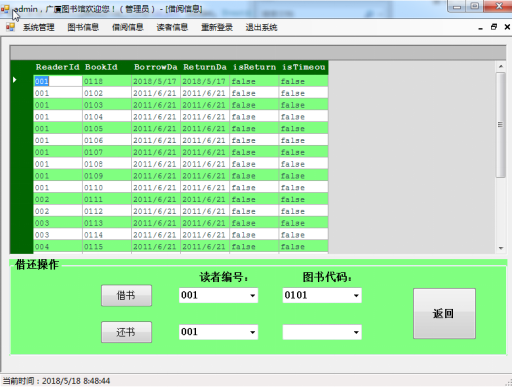This screenshot has width=512, height=387.
Task: Click BookId cell 0115
Action: [107, 246]
